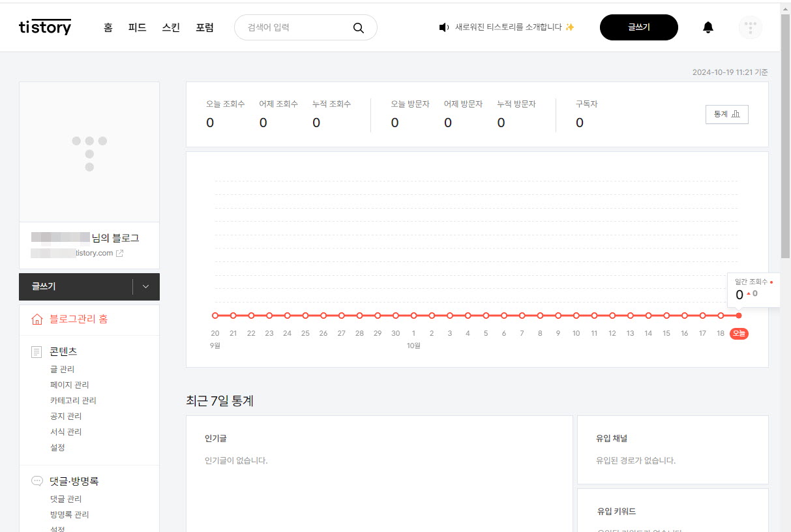Screen dimensions: 791x532
Task: Open the profile account icon at top right
Action: coord(750,27)
